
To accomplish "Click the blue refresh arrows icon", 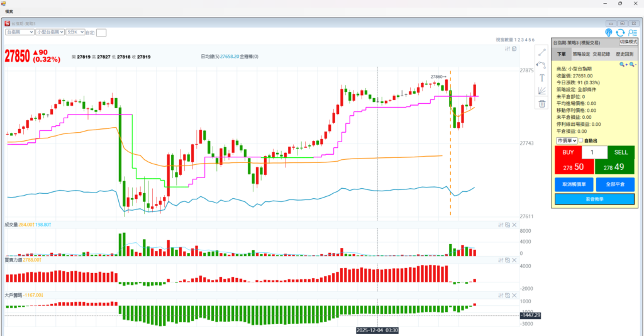I will [620, 32].
